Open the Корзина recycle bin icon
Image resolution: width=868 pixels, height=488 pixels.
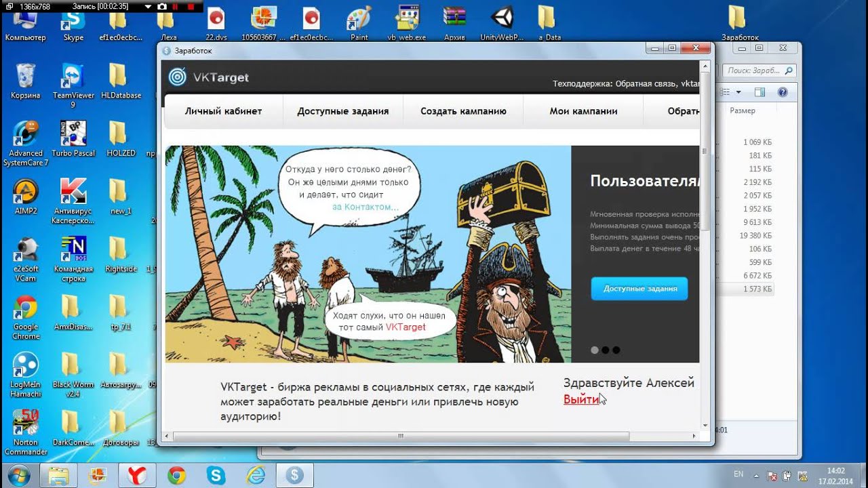click(x=25, y=81)
